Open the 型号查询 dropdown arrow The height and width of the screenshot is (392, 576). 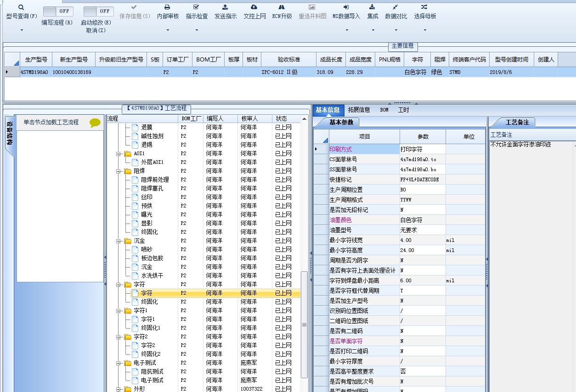point(22,30)
